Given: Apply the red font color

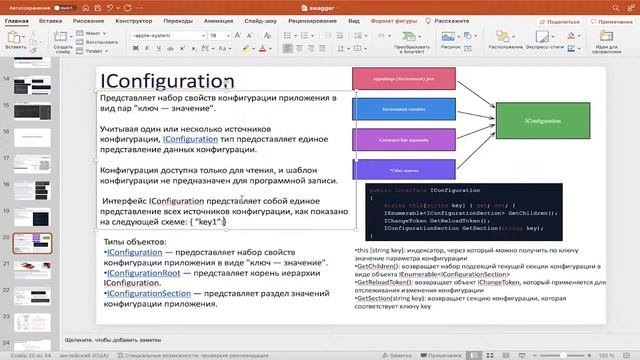Looking at the screenshot, I should point(262,49).
